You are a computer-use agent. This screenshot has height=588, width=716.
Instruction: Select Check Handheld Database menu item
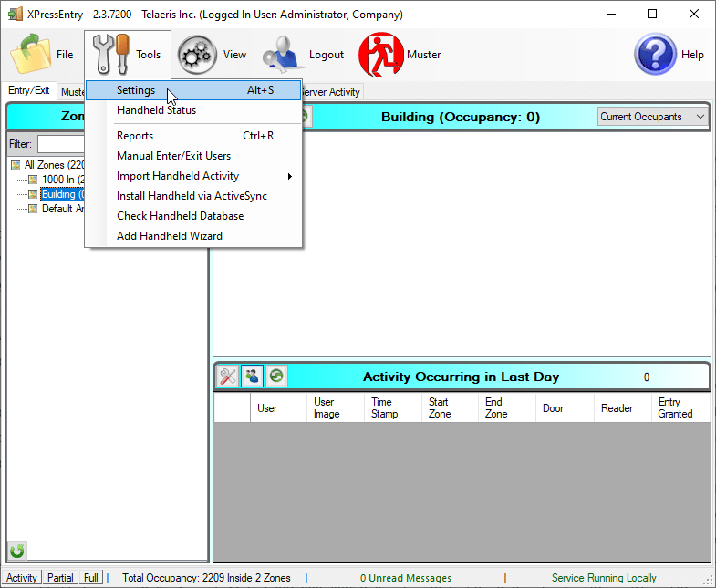pos(193,216)
